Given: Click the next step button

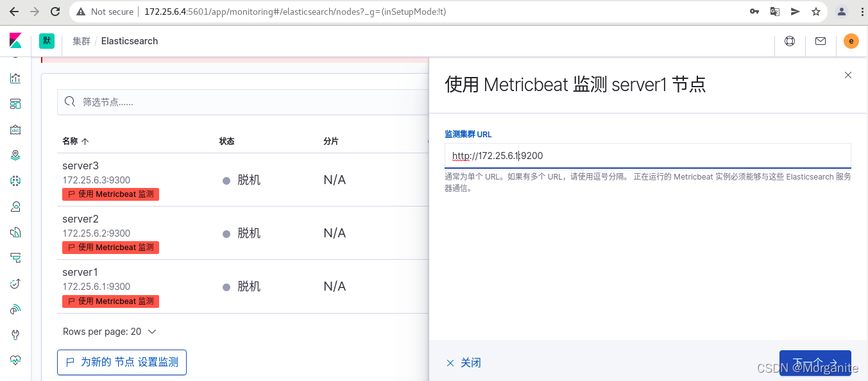Looking at the screenshot, I should (815, 362).
